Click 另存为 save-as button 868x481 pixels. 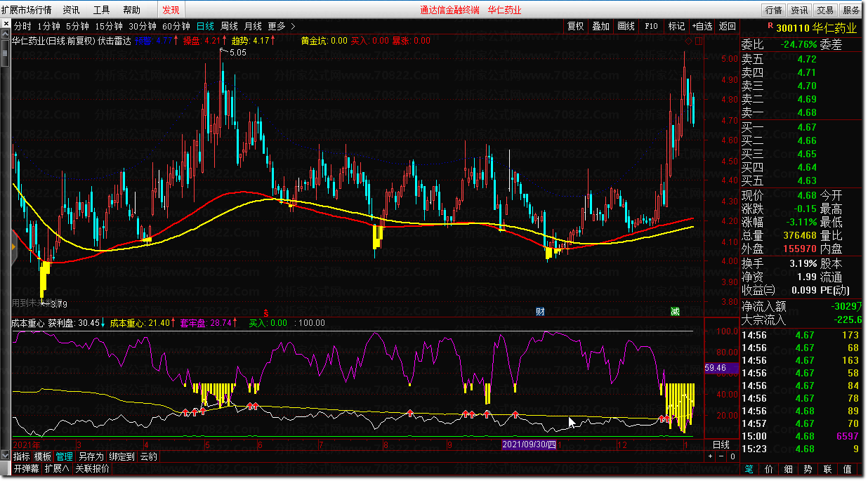[91, 456]
